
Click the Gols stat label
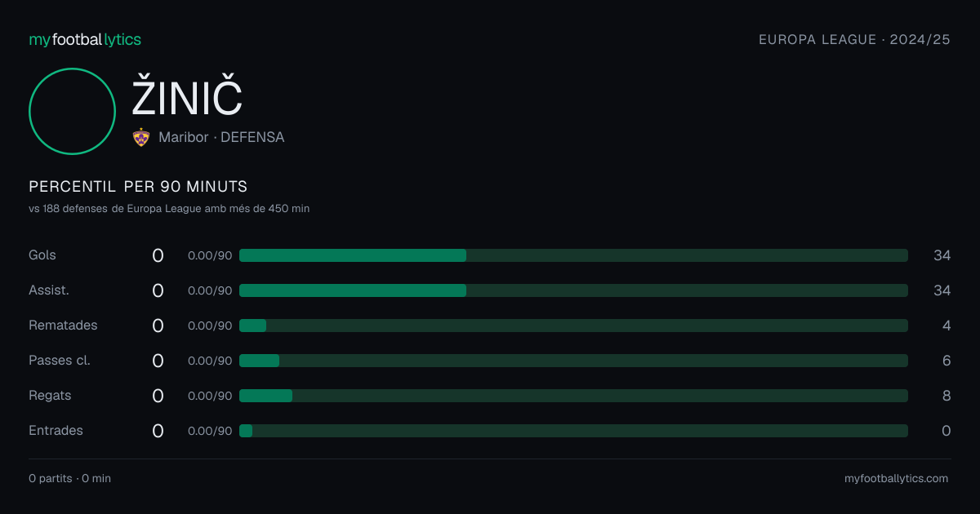click(x=42, y=255)
